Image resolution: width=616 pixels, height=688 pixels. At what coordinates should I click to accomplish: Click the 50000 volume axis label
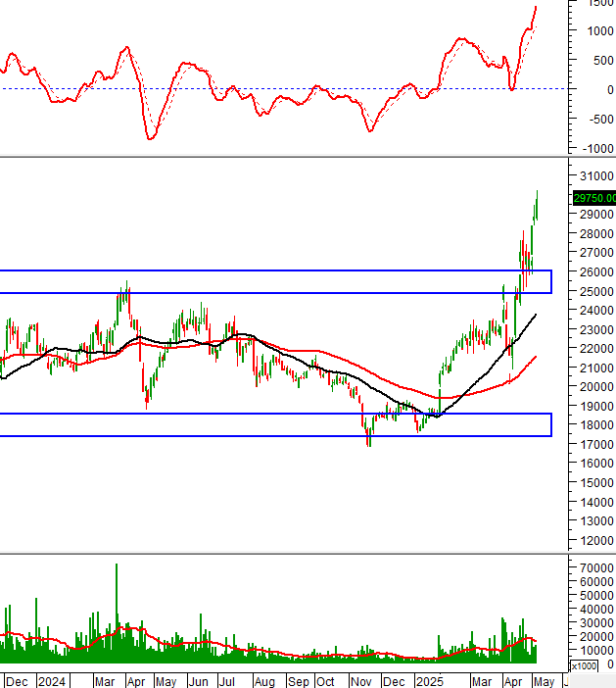(x=596, y=596)
